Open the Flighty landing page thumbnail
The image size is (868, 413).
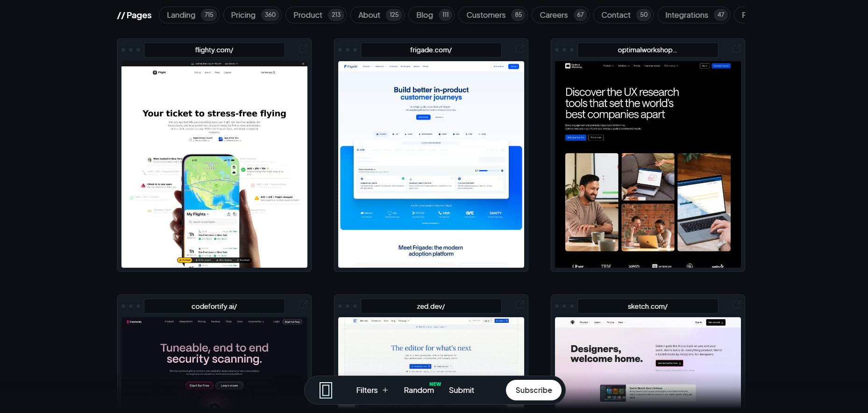tap(214, 164)
